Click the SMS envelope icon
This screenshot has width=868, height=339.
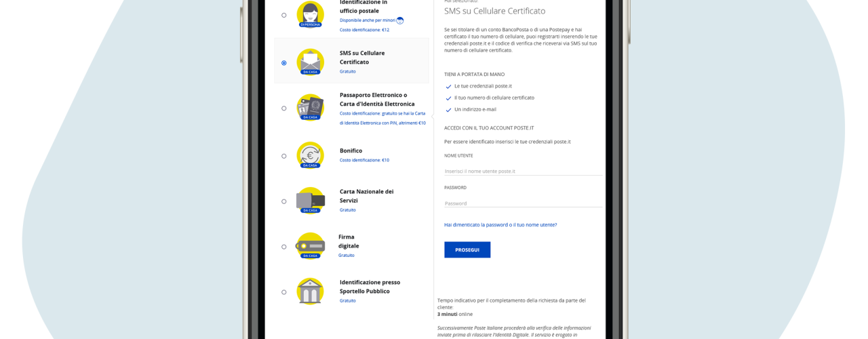pos(310,62)
